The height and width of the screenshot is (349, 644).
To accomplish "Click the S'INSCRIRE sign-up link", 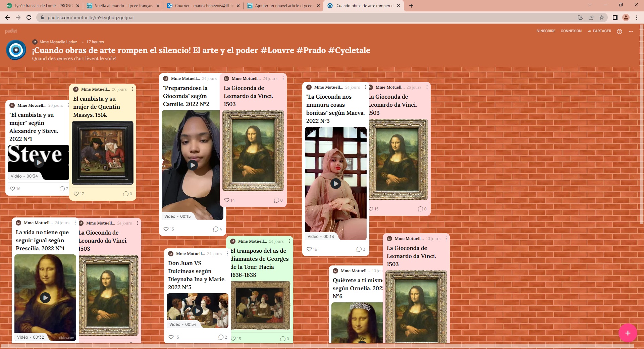I will coord(546,31).
